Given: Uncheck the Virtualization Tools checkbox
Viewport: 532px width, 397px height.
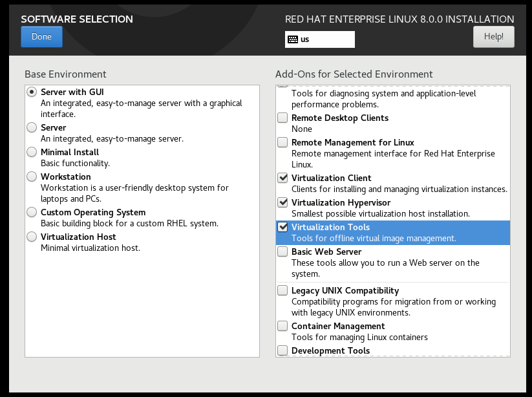Looking at the screenshot, I should pos(282,226).
